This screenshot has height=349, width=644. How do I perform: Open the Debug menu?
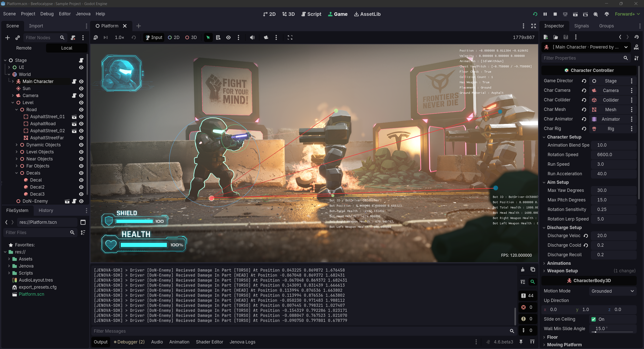tap(47, 14)
